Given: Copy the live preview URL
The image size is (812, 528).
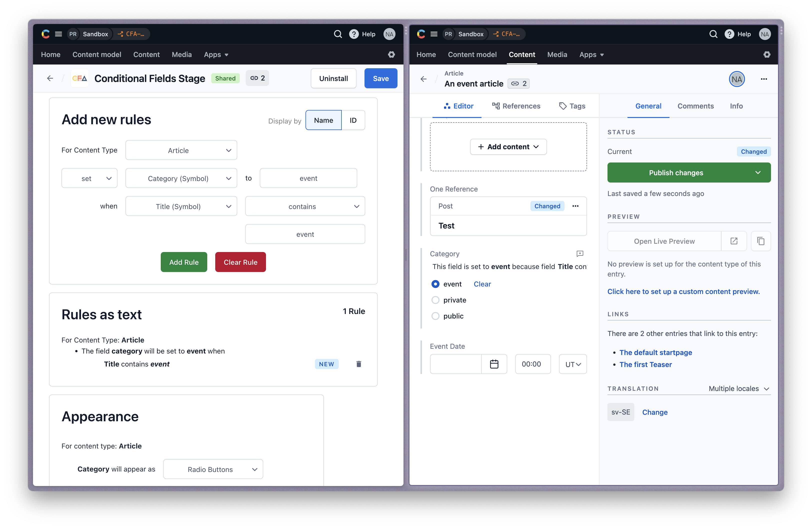Looking at the screenshot, I should coord(760,241).
